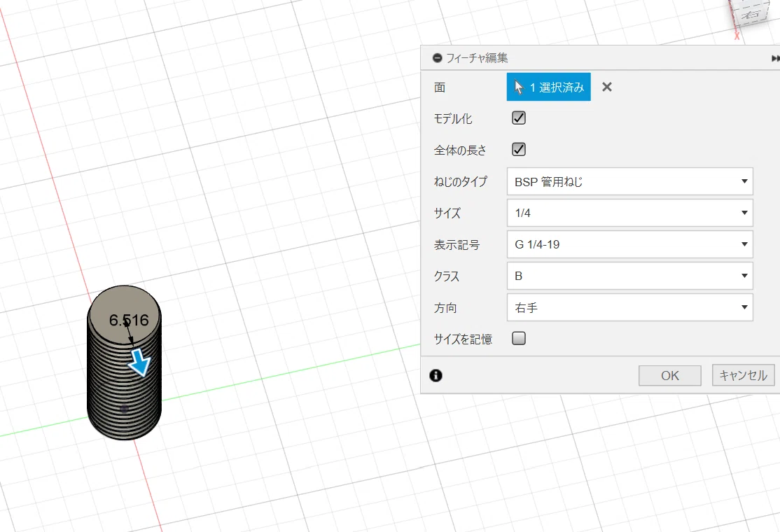Image resolution: width=780 pixels, height=532 pixels.
Task: Toggle the モデル化 checkbox
Action: (x=518, y=118)
